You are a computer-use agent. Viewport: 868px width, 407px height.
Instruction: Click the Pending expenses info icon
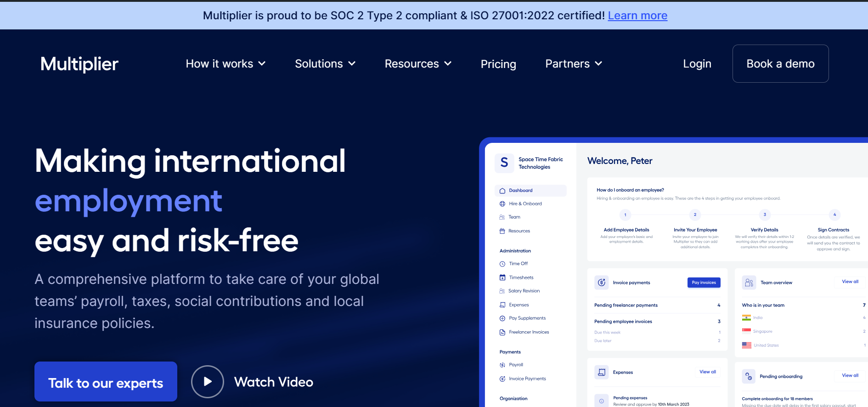(602, 401)
